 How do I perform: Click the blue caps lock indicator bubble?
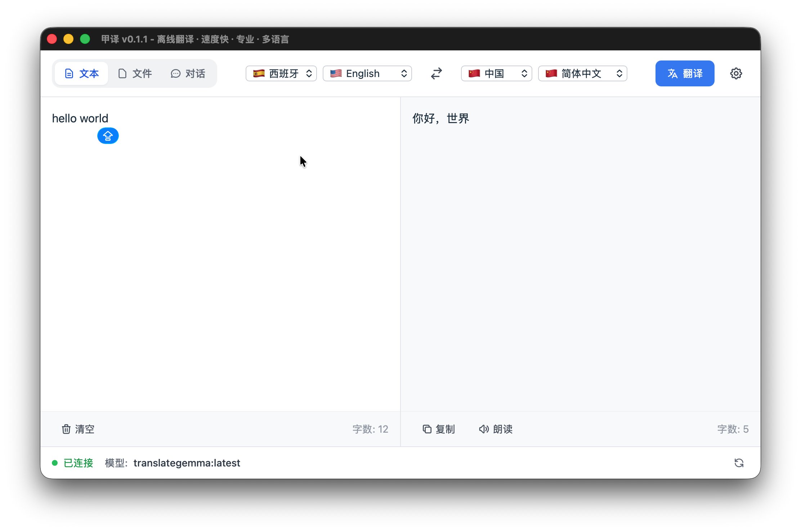pos(108,136)
